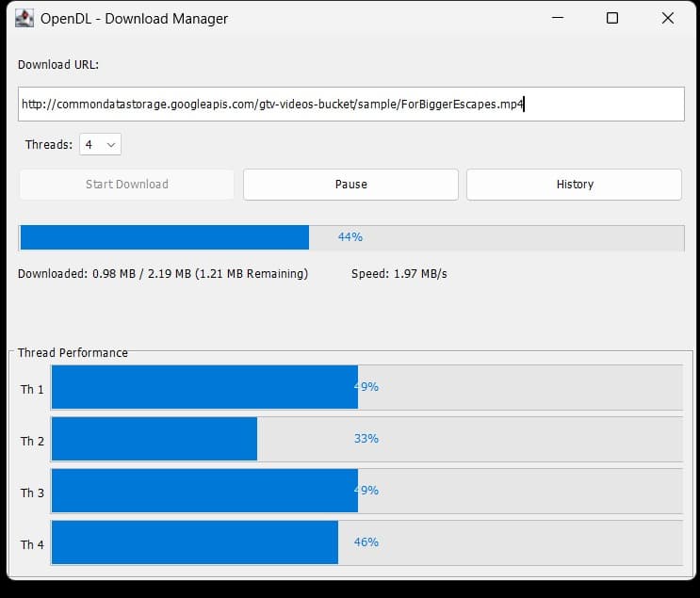Click the Th 2 progress bar at 33%
The height and width of the screenshot is (598, 700).
coord(367,439)
